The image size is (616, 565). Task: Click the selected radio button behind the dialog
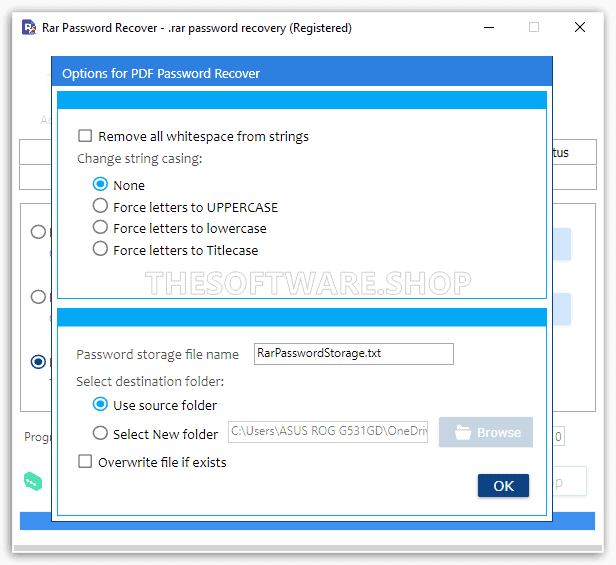[x=39, y=362]
